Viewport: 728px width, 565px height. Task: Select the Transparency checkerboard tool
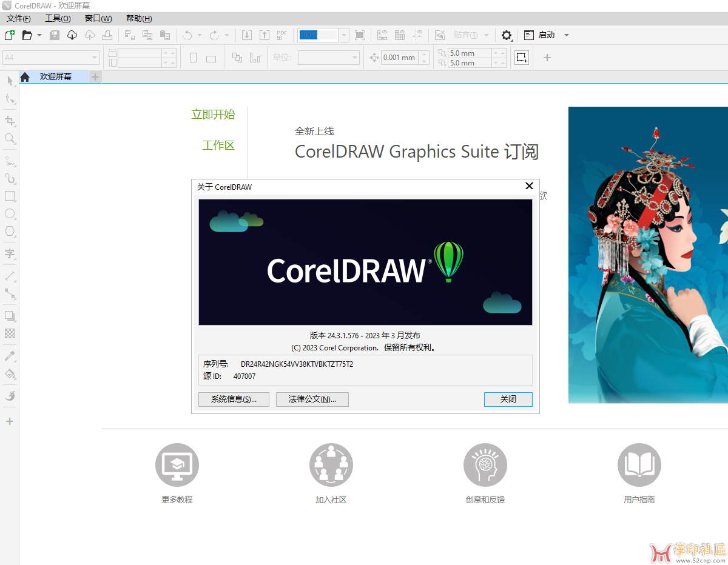coord(10,333)
